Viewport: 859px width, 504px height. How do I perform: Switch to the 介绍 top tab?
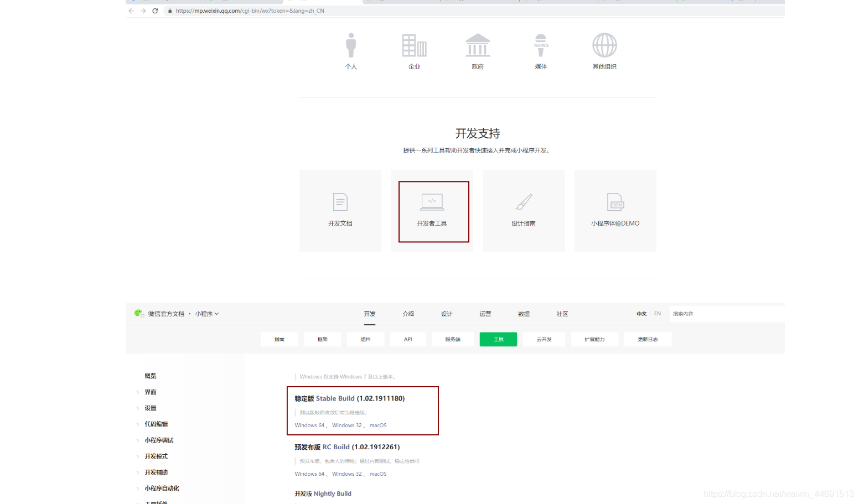408,314
